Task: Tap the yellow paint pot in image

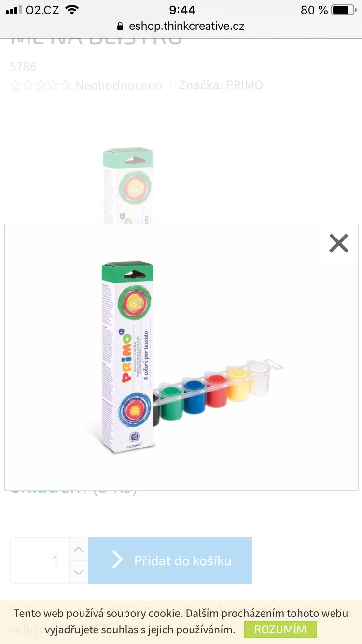Action: (x=237, y=384)
